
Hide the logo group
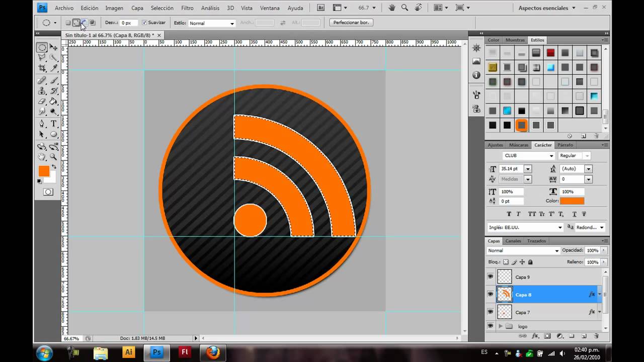491,326
